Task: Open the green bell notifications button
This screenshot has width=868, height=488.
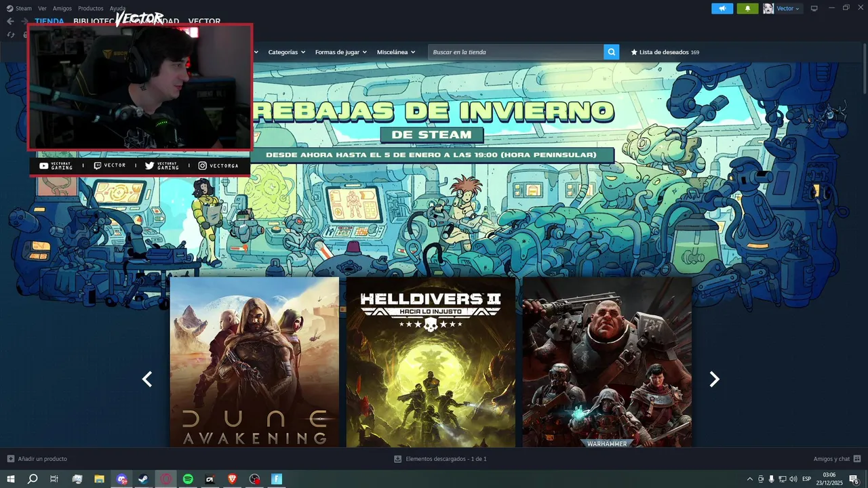Action: pyautogui.click(x=747, y=8)
